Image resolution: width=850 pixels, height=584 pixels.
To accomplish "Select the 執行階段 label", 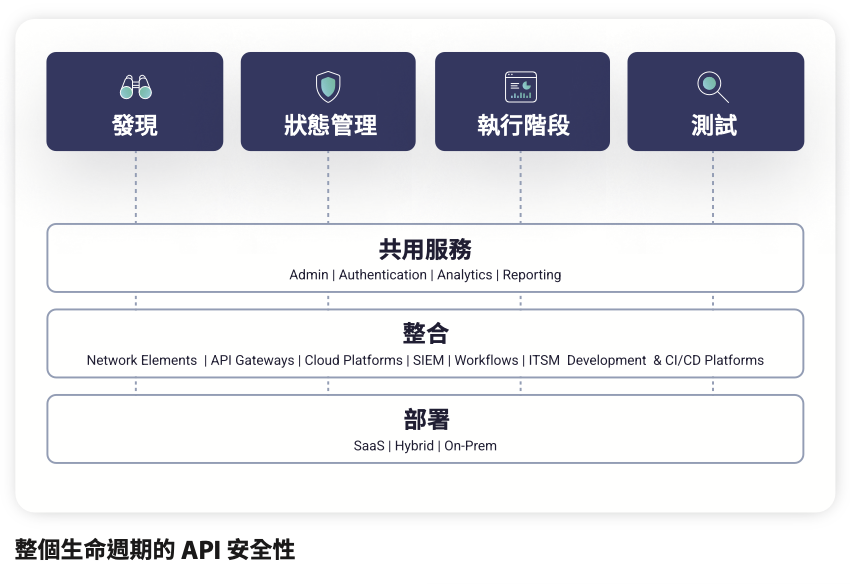I will [x=524, y=125].
